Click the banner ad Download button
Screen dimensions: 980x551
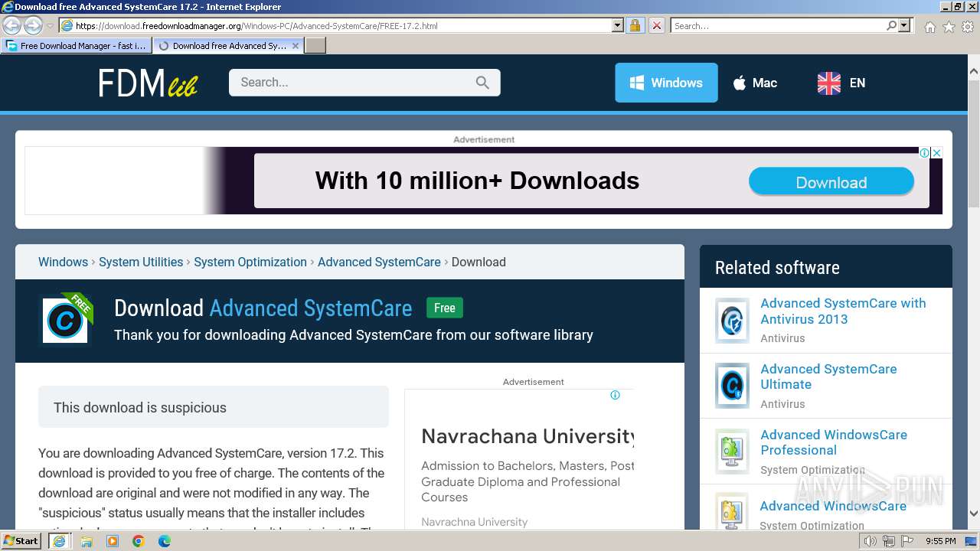point(831,182)
